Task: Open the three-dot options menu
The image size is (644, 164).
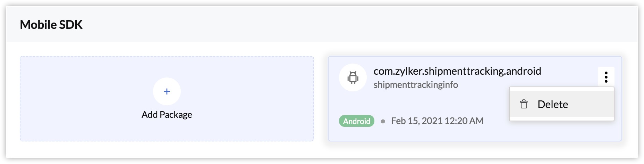Action: pos(606,77)
